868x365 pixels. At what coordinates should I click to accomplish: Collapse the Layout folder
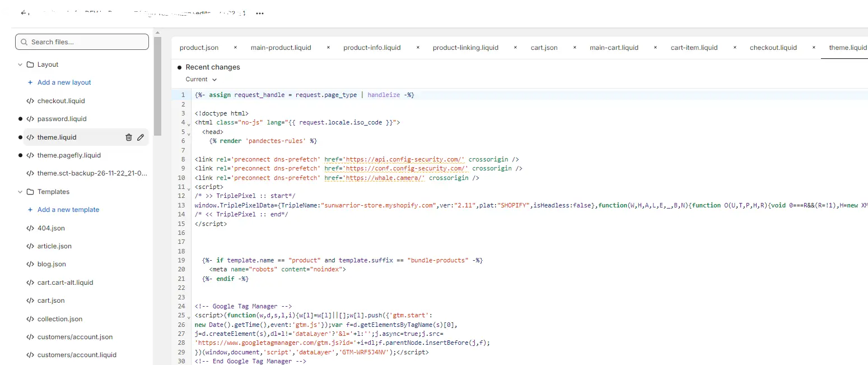click(20, 64)
